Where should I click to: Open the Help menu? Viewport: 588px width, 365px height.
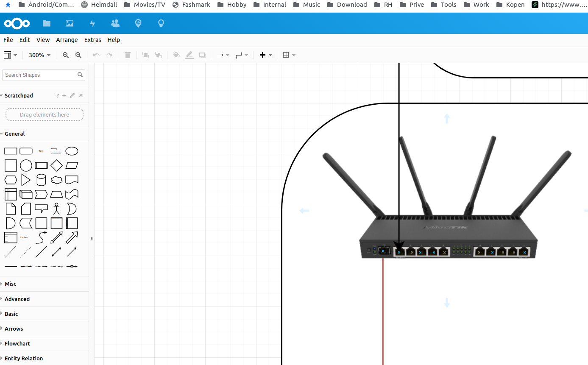(x=114, y=40)
